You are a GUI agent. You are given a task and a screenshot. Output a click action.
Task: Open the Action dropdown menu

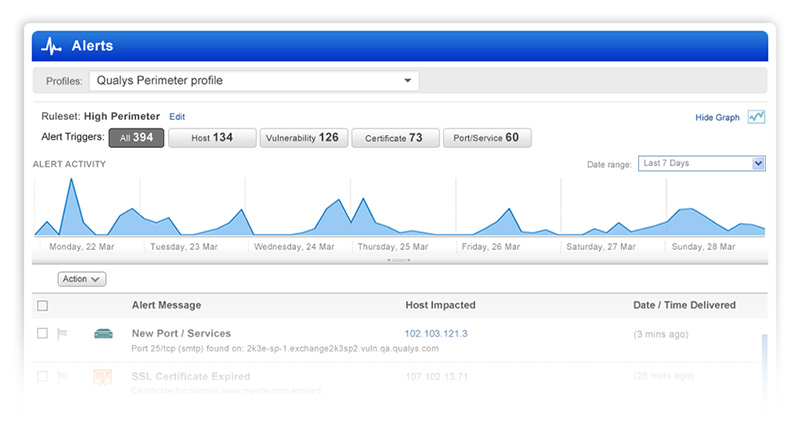point(82,279)
